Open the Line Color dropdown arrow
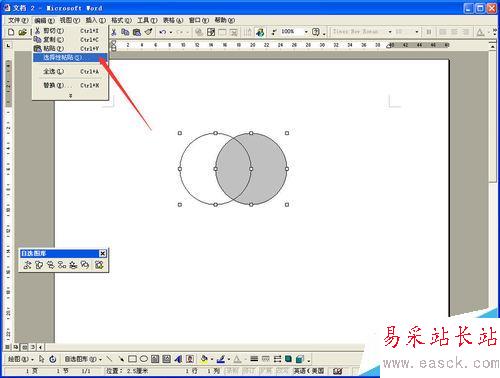The image size is (500, 378). [x=229, y=360]
